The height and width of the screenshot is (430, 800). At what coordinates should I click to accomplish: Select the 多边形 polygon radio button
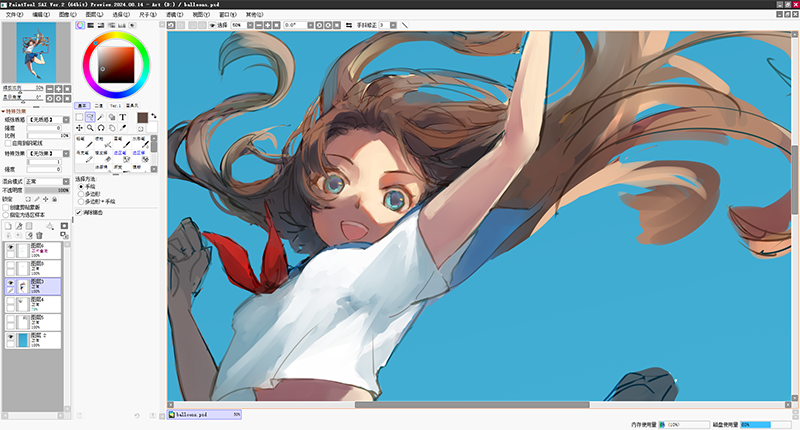[81, 194]
